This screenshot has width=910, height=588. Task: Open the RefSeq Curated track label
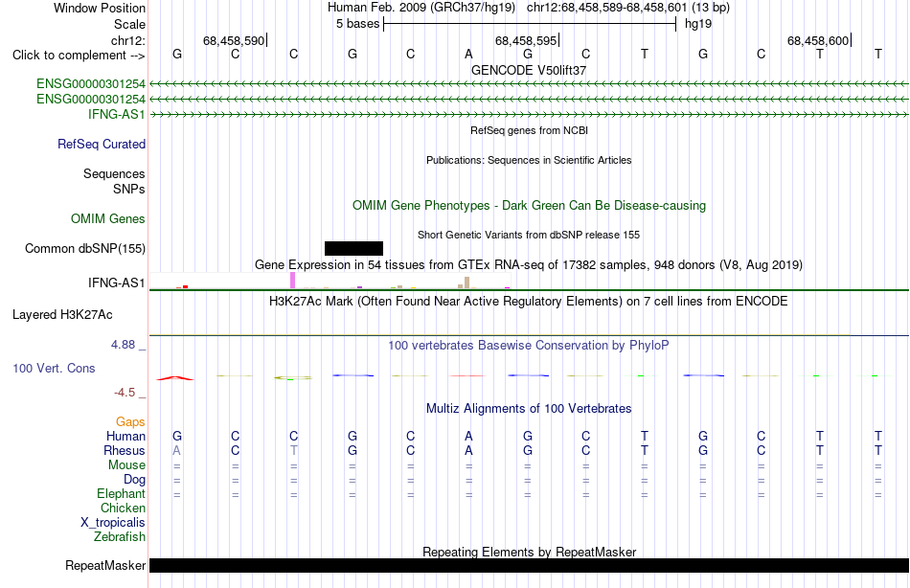click(x=101, y=144)
